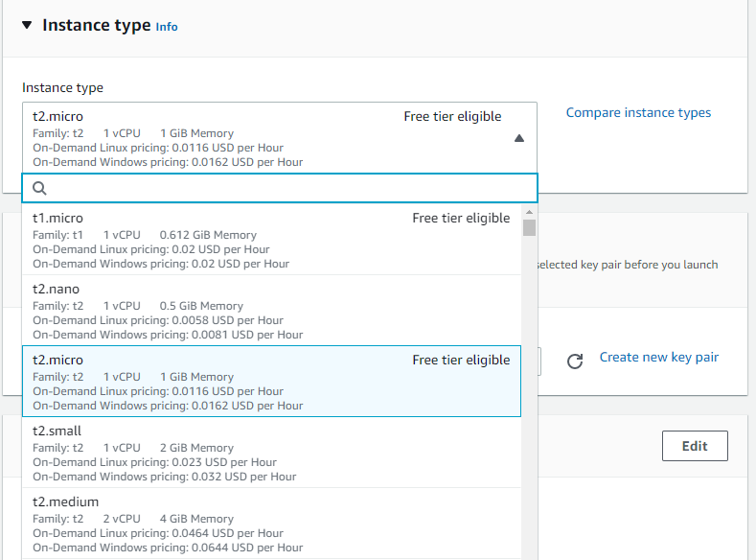
Task: Click the dropdown list scrollbar thumb
Action: pos(529,227)
